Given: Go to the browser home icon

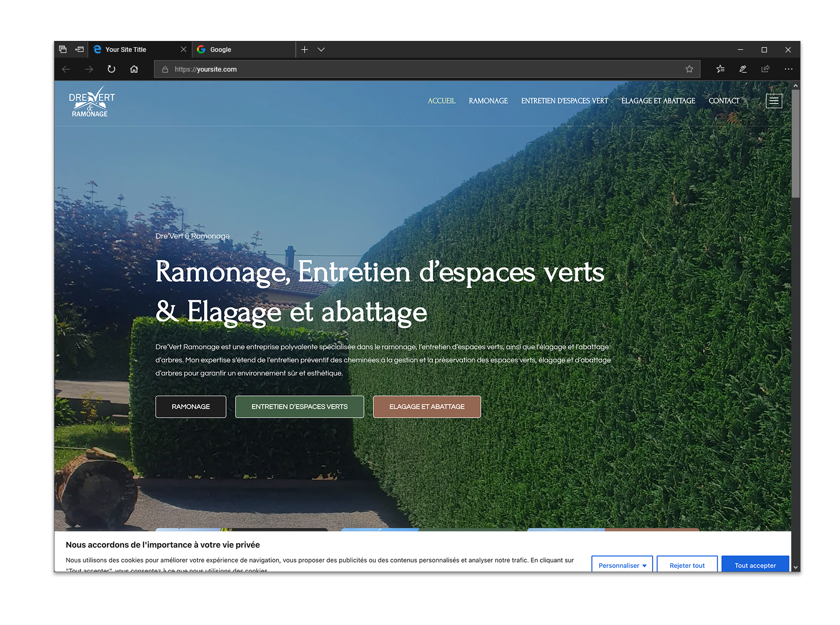Looking at the screenshot, I should (134, 69).
